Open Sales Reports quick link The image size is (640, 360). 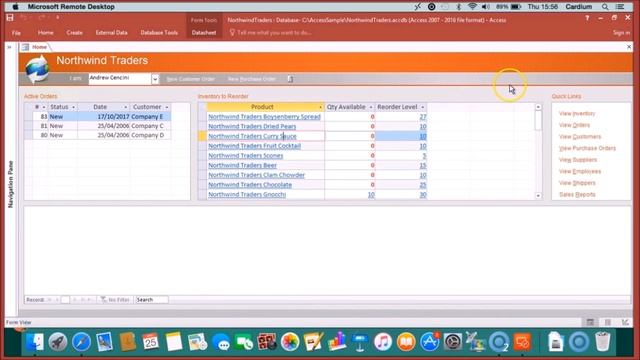577,194
